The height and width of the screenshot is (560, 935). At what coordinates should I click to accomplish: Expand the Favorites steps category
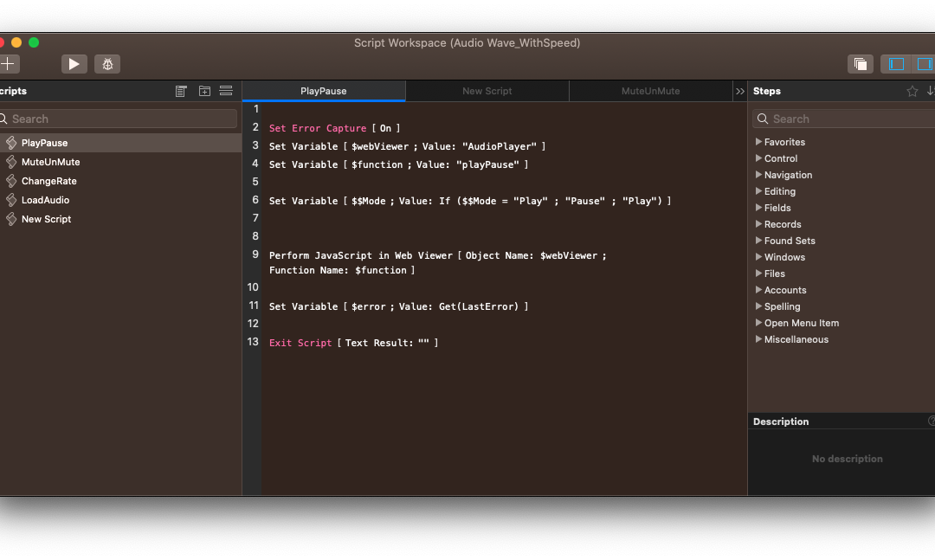(758, 142)
